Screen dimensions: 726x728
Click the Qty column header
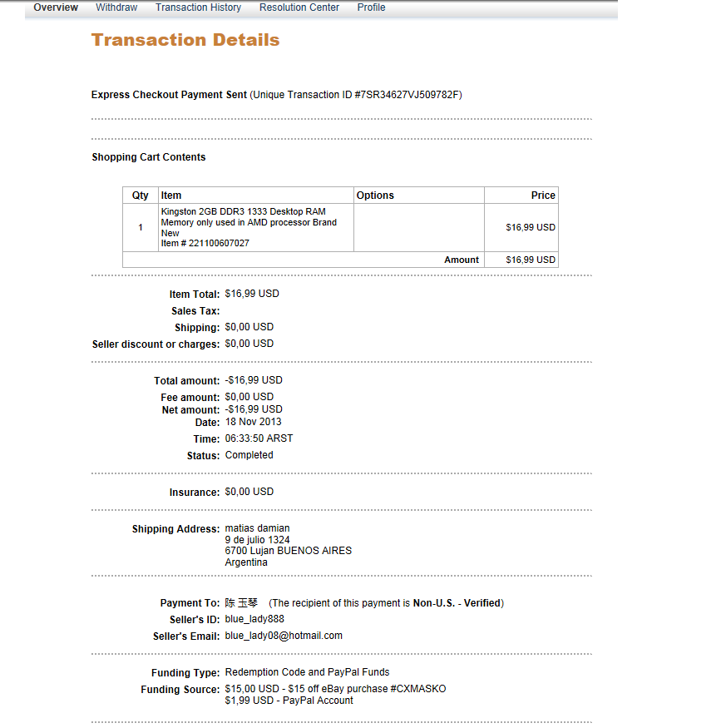pos(141,196)
